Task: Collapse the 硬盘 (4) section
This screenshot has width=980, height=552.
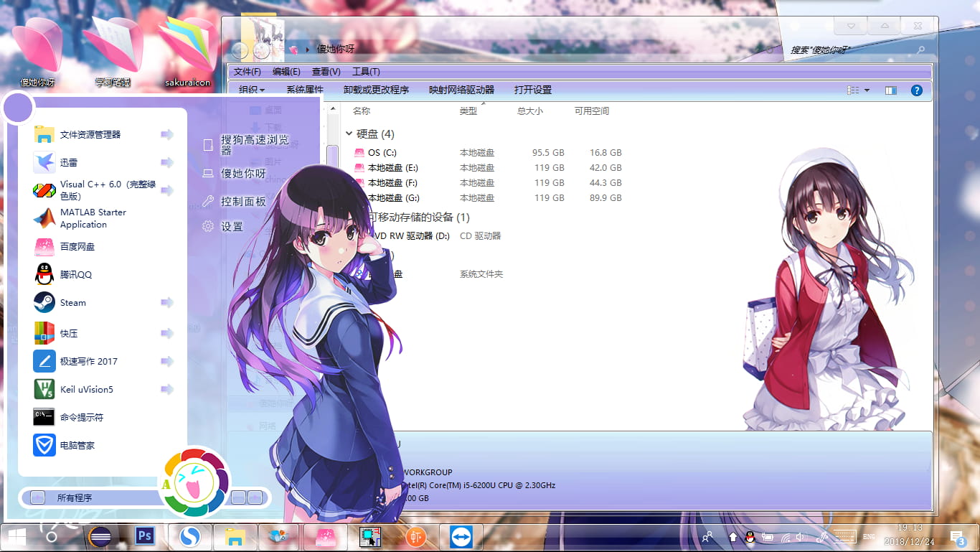Action: [x=349, y=134]
